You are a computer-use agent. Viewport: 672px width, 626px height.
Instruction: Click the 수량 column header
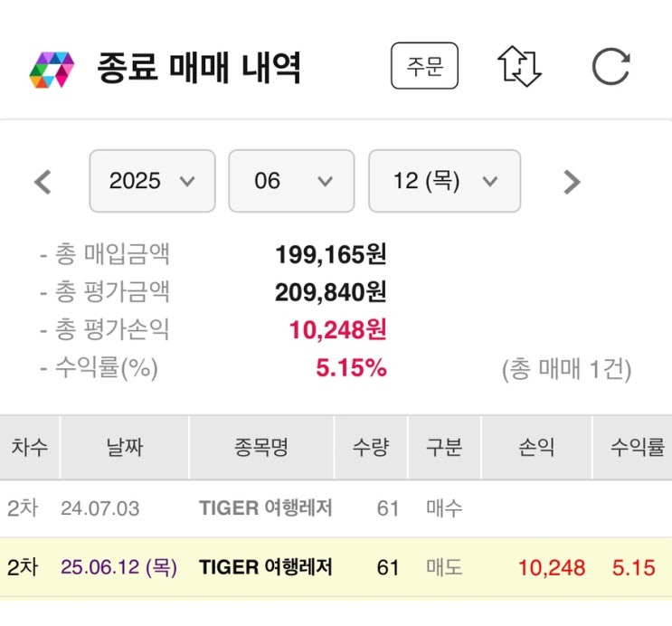tap(371, 447)
